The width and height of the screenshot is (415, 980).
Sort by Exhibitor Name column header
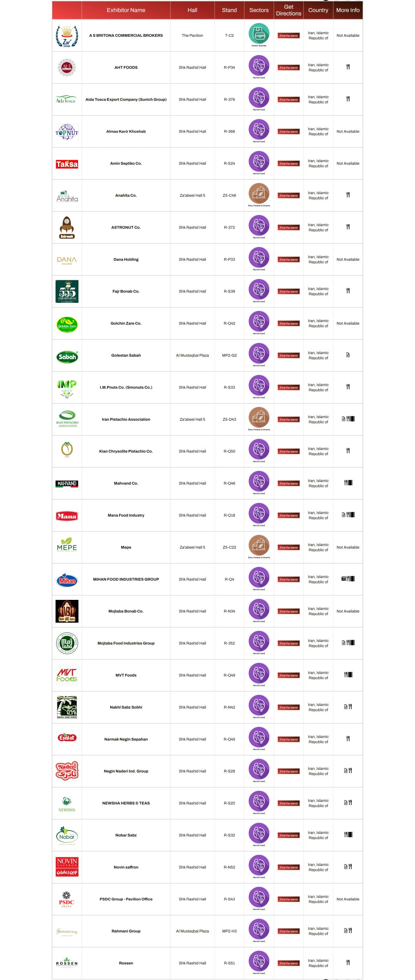click(126, 10)
